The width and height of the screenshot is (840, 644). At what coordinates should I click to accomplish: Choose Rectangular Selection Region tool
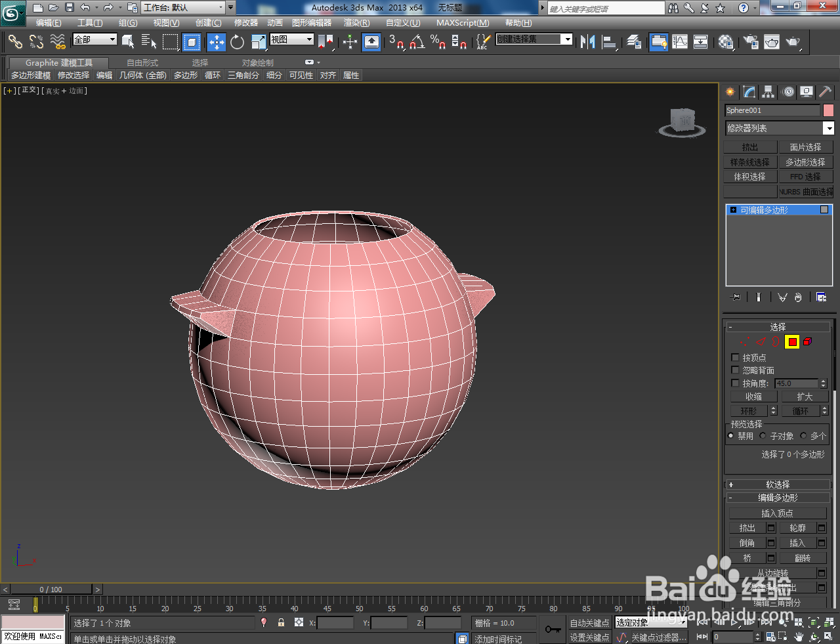point(171,42)
